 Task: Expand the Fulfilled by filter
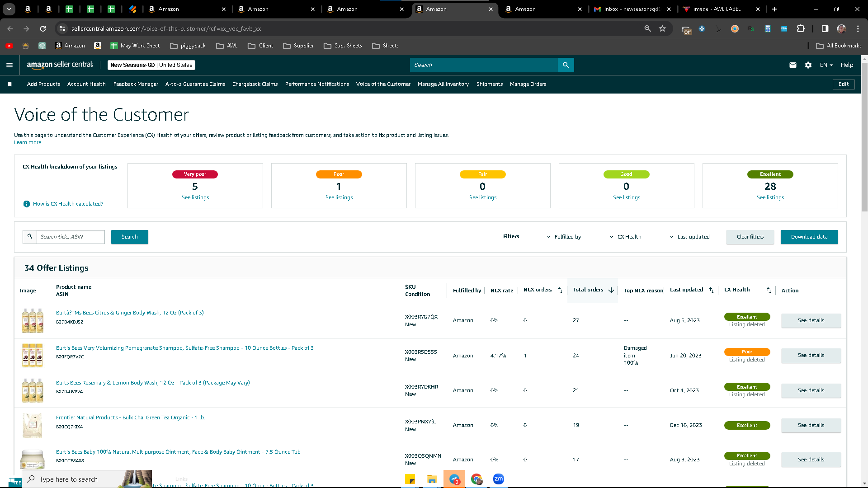pos(564,237)
